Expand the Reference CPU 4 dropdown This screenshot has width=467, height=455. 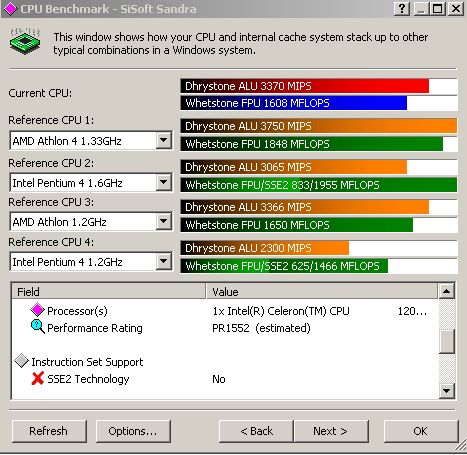point(164,261)
